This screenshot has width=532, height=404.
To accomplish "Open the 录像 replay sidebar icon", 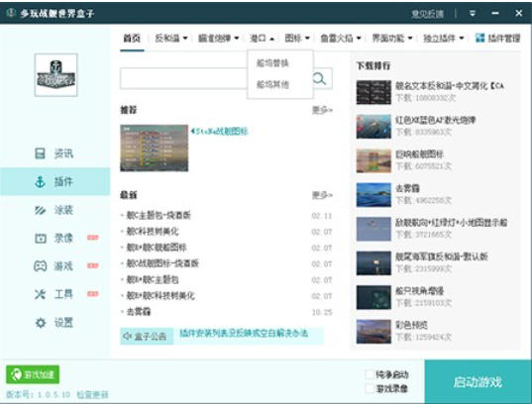I will click(x=41, y=238).
